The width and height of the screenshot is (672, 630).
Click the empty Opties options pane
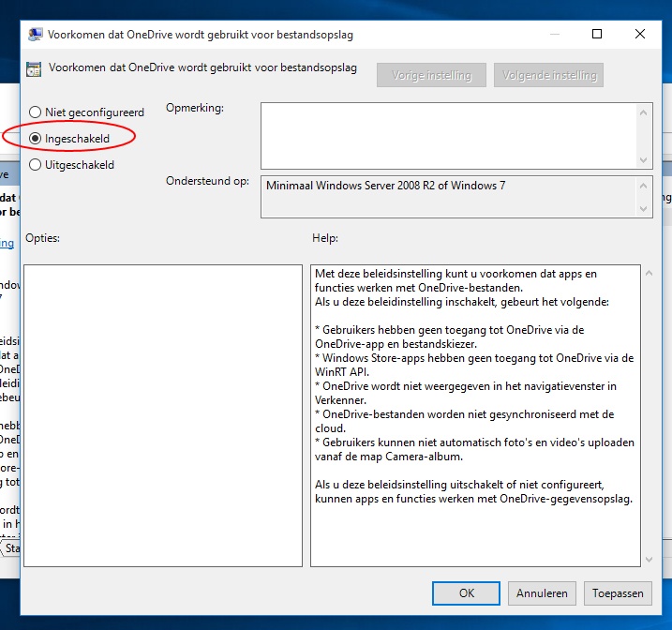click(x=163, y=415)
